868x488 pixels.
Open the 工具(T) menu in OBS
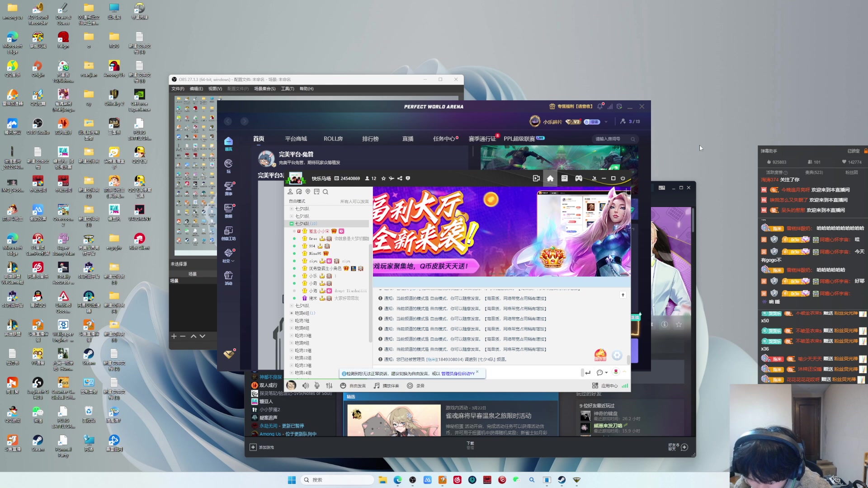click(288, 89)
